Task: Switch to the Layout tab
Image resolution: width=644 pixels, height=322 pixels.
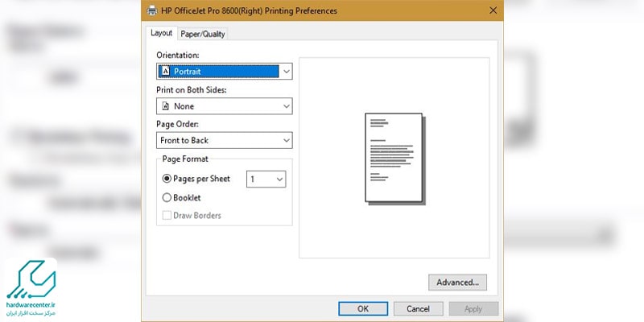Action: pos(161,33)
